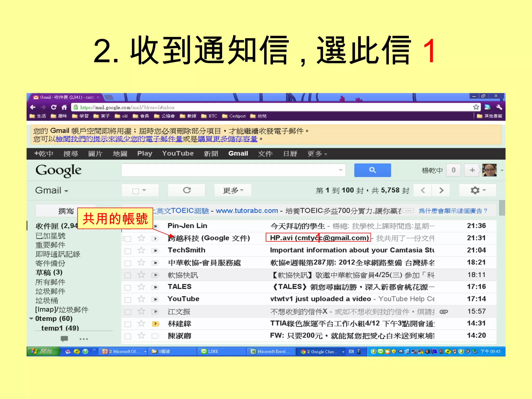
Task: Tick checkbox for 江文振 email
Action: [128, 312]
